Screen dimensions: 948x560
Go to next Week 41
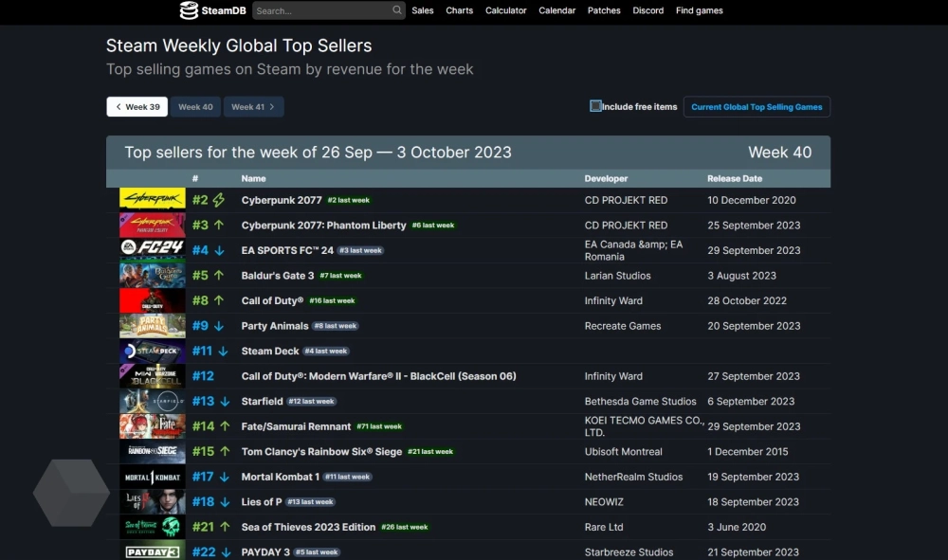click(x=253, y=107)
